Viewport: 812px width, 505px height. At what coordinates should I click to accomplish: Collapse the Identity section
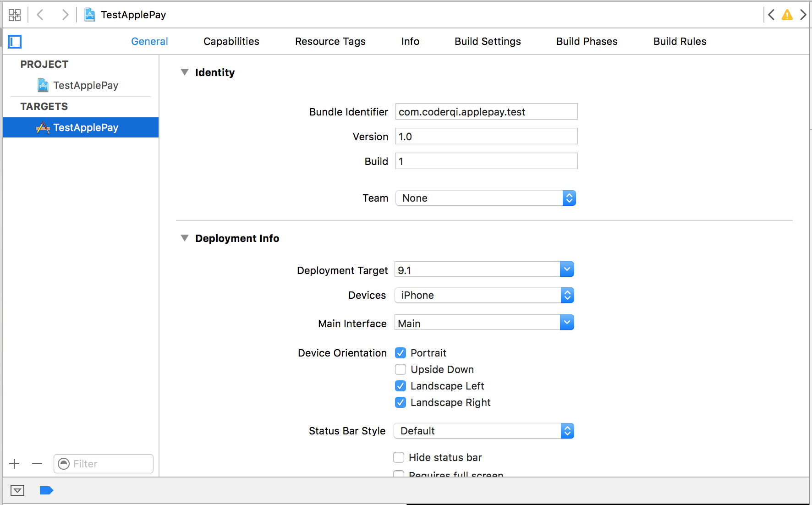tap(185, 72)
